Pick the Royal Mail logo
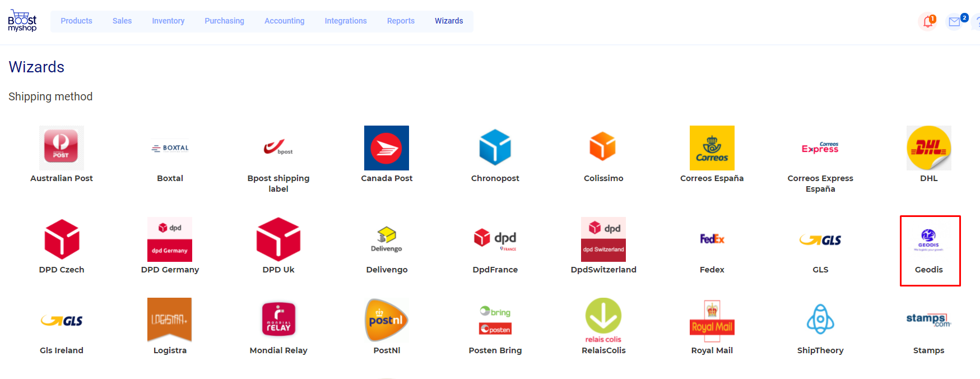Image resolution: width=980 pixels, height=379 pixels. [x=712, y=320]
